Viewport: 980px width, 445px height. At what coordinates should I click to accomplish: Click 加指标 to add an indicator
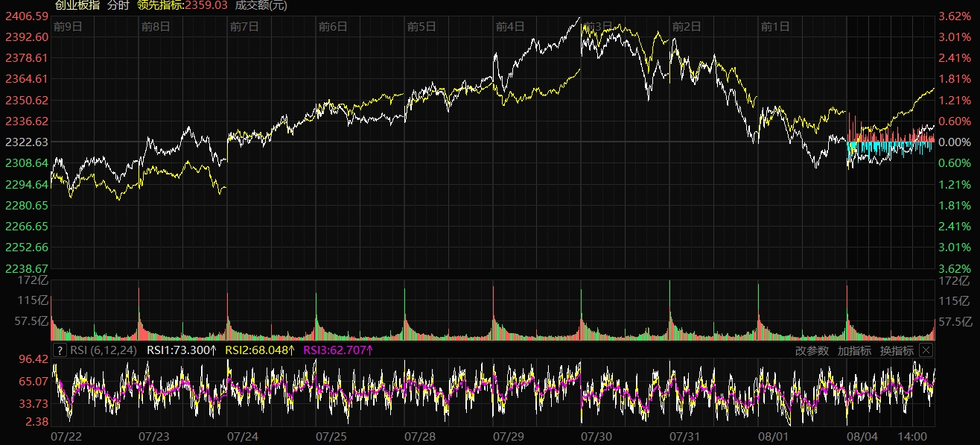(x=853, y=350)
